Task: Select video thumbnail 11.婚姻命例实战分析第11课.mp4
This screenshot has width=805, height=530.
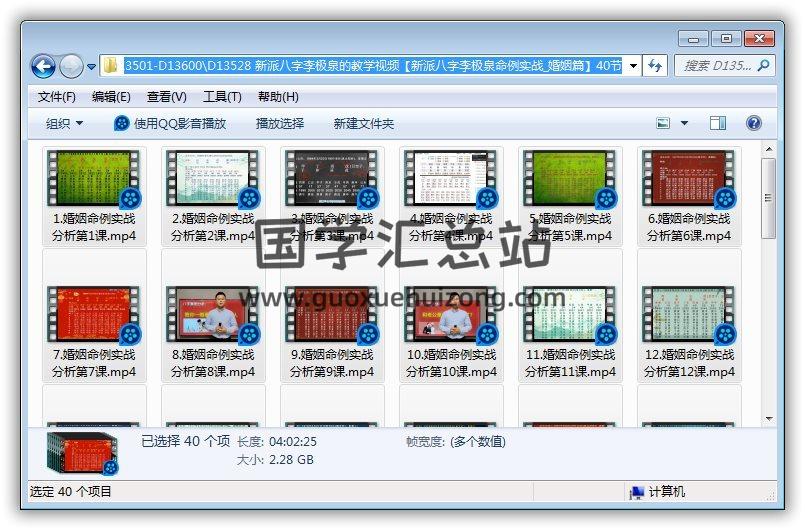Action: pos(569,315)
